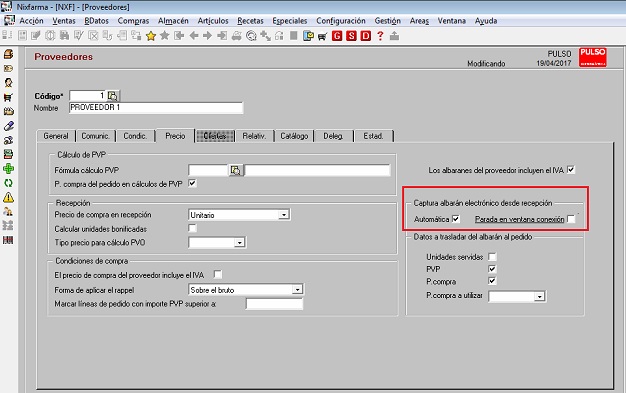Image resolution: width=626 pixels, height=393 pixels.
Task: Switch to the Deleg. tab
Action: [x=333, y=136]
